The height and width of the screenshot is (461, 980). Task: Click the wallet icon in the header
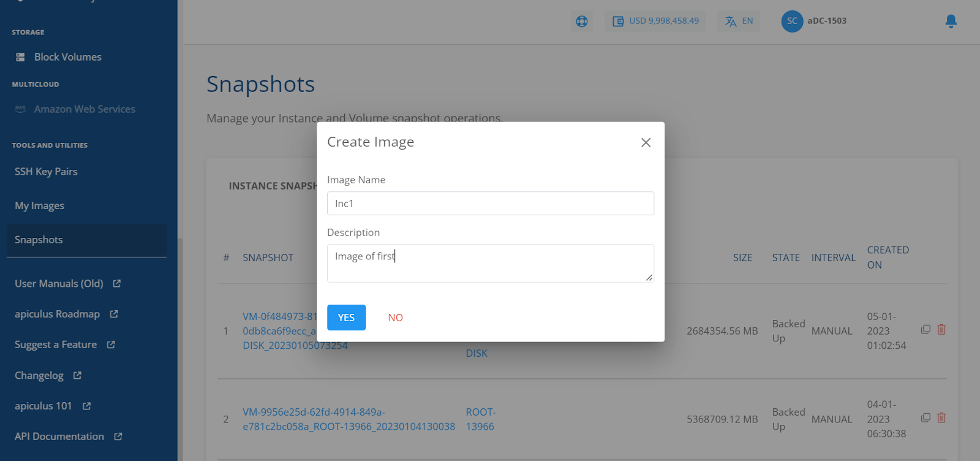coord(618,21)
